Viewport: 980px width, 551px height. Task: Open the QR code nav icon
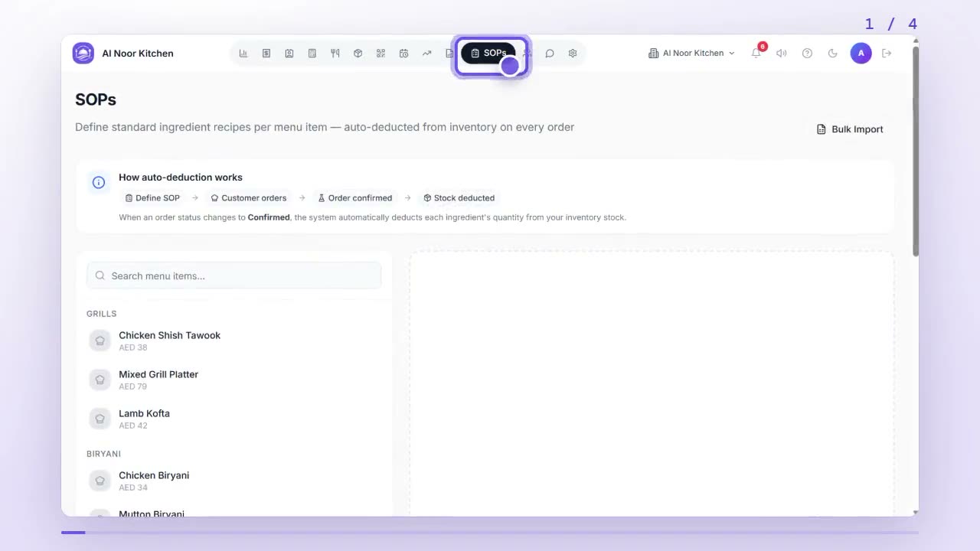point(381,54)
